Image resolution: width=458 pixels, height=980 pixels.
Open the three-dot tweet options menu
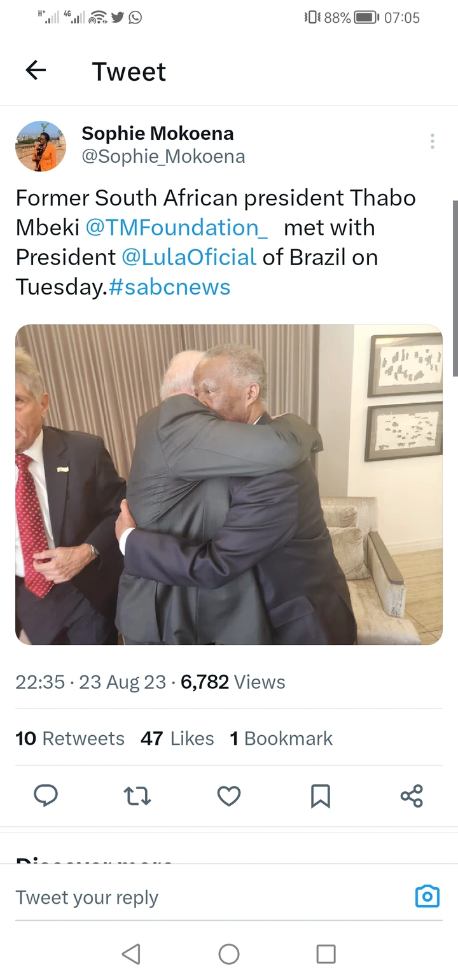click(433, 141)
